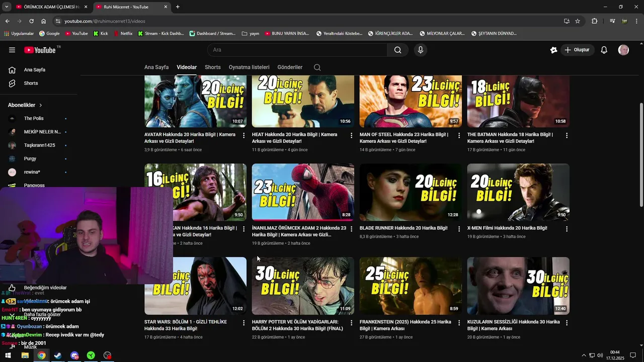Open Windows Start menu

[8, 355]
